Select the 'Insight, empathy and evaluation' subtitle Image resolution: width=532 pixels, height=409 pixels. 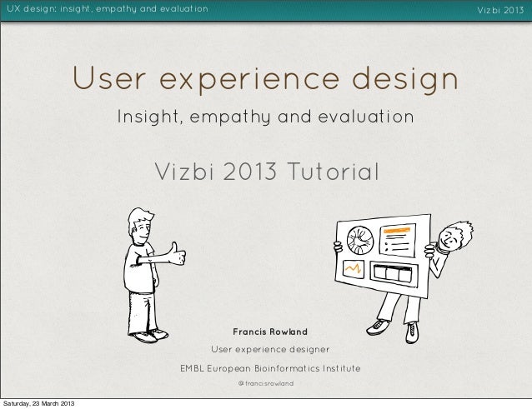pyautogui.click(x=265, y=117)
